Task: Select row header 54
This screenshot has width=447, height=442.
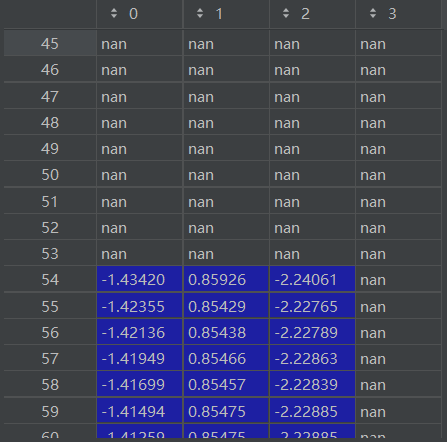Action: [x=50, y=279]
